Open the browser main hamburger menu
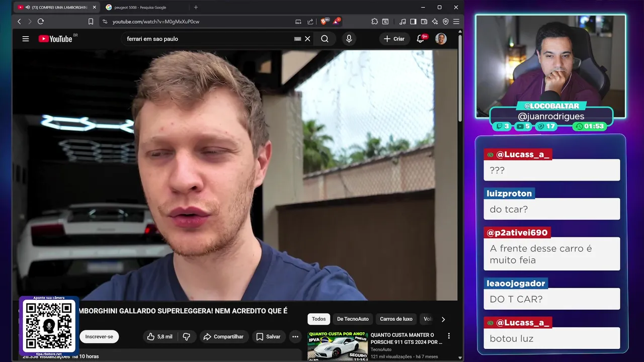This screenshot has width=644, height=362. (456, 22)
